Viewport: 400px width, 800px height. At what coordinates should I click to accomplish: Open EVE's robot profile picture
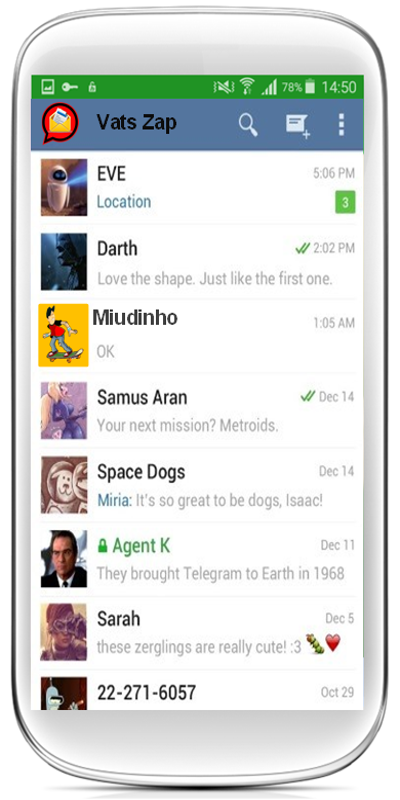64,187
